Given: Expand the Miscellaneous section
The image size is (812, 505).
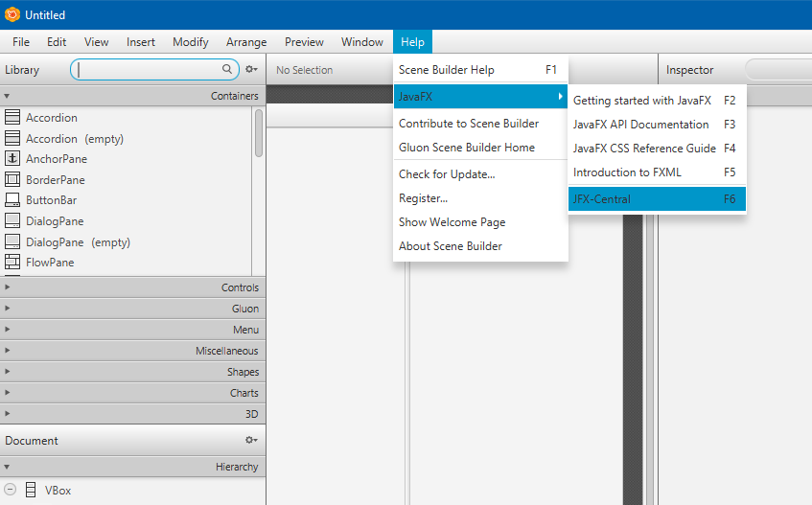Looking at the screenshot, I should coord(8,351).
